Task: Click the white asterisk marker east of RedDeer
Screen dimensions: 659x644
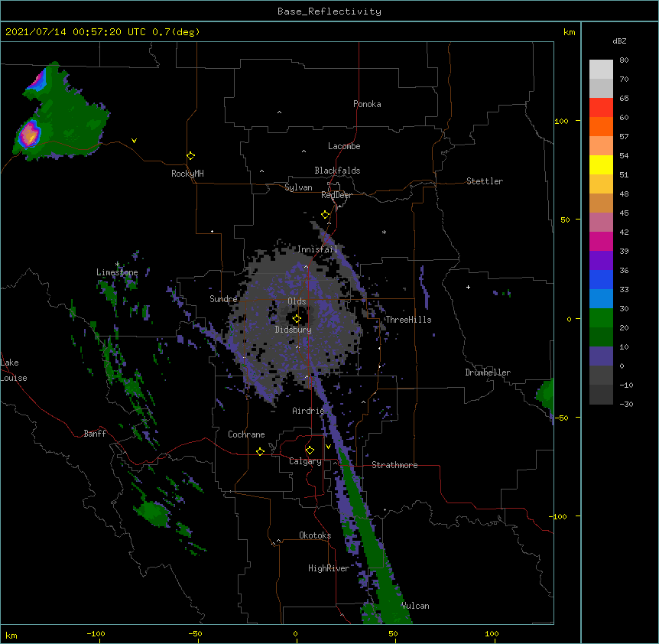Action: [384, 232]
